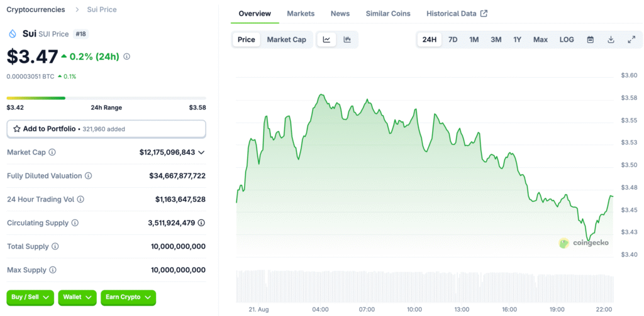
Task: Open the Overview tab
Action: [255, 14]
